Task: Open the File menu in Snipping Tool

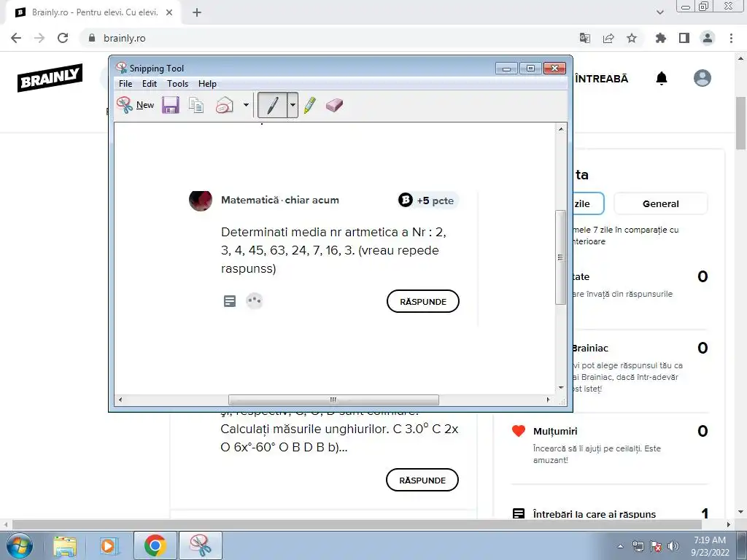Action: click(125, 84)
